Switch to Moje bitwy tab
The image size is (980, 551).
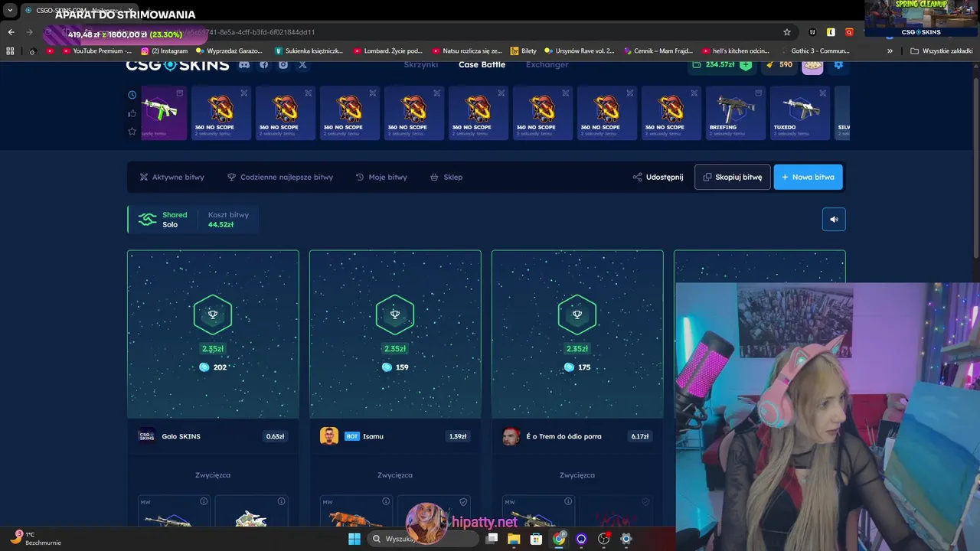coord(381,177)
